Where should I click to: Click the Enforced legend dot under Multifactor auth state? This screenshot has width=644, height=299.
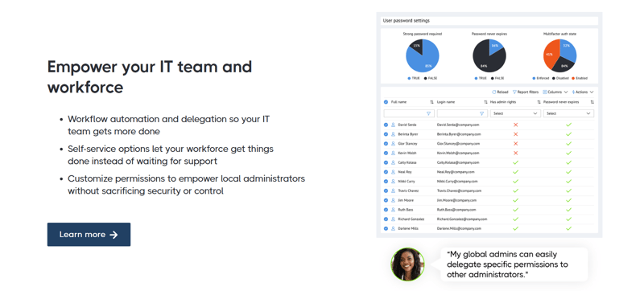coord(534,78)
